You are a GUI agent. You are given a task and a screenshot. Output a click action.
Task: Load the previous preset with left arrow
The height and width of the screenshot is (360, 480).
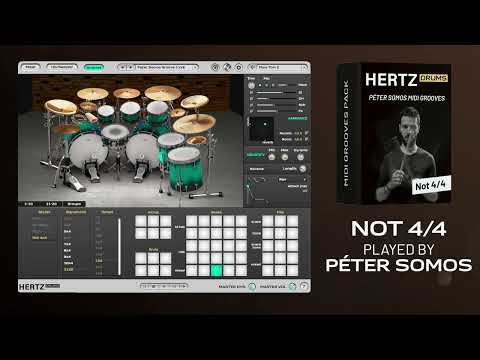coord(123,67)
